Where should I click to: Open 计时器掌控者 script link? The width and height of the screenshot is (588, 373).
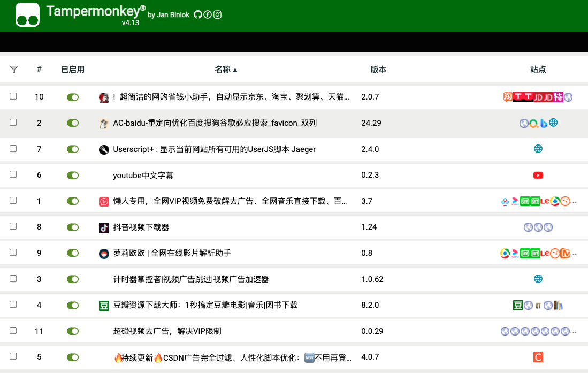pos(191,279)
